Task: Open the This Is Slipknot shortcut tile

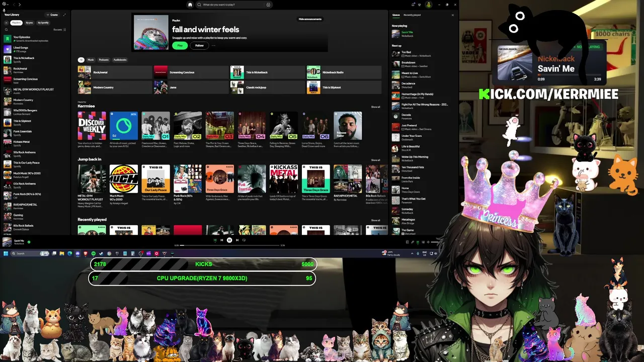Action: click(x=344, y=87)
